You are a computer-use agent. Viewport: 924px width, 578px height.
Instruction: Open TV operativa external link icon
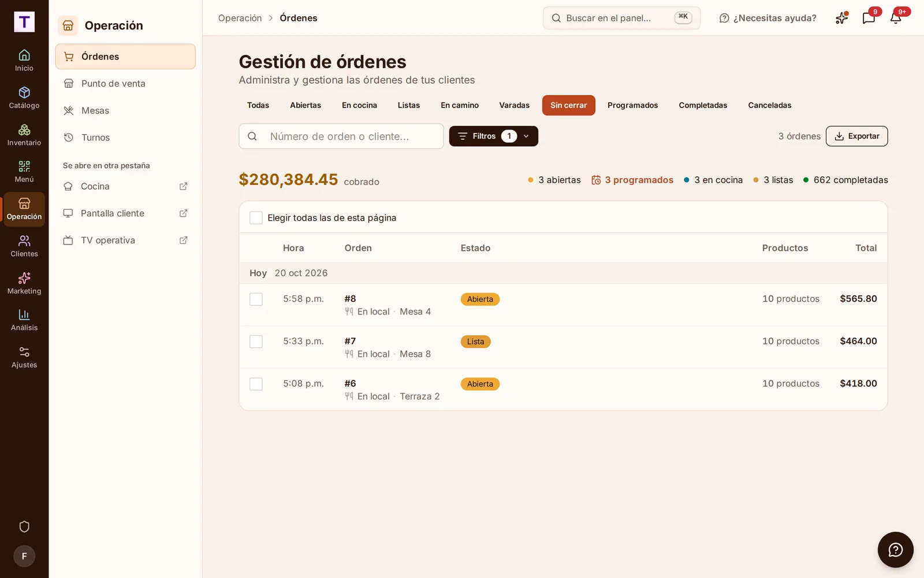184,240
